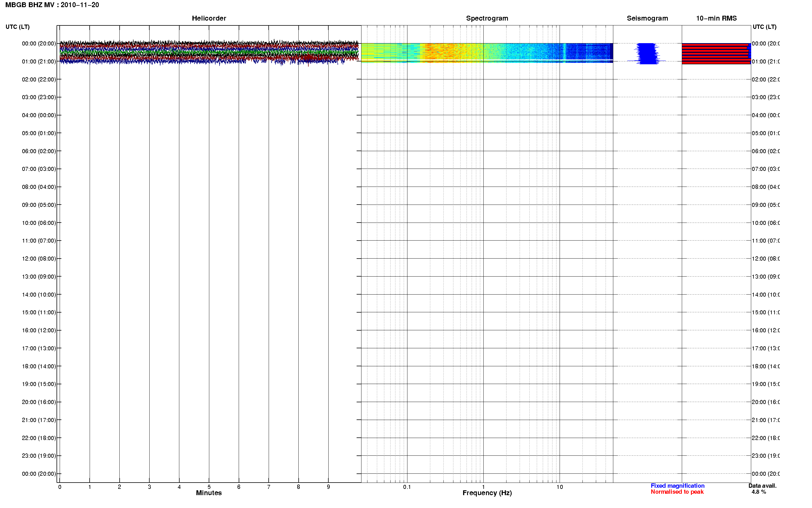Click minute-axis tick label '2'

click(120, 487)
